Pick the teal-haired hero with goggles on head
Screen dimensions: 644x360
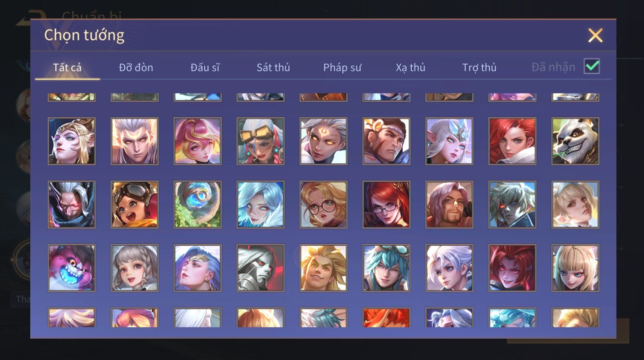pos(386,268)
